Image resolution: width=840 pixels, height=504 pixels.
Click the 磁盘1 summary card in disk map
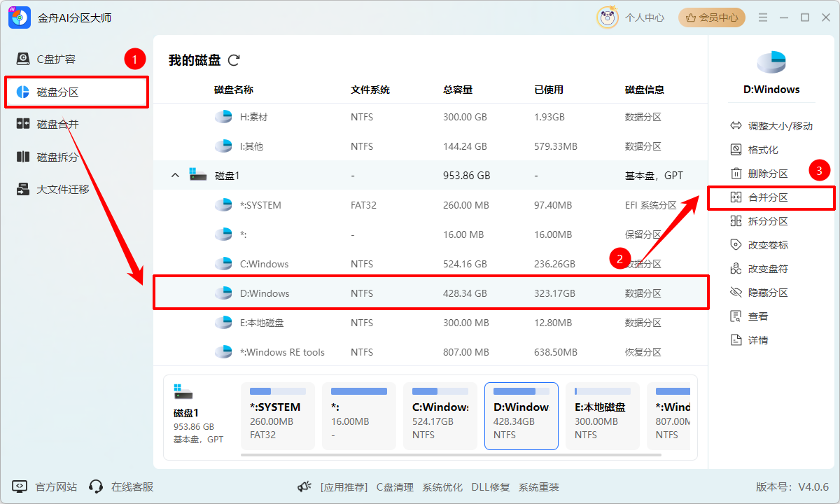pos(199,416)
